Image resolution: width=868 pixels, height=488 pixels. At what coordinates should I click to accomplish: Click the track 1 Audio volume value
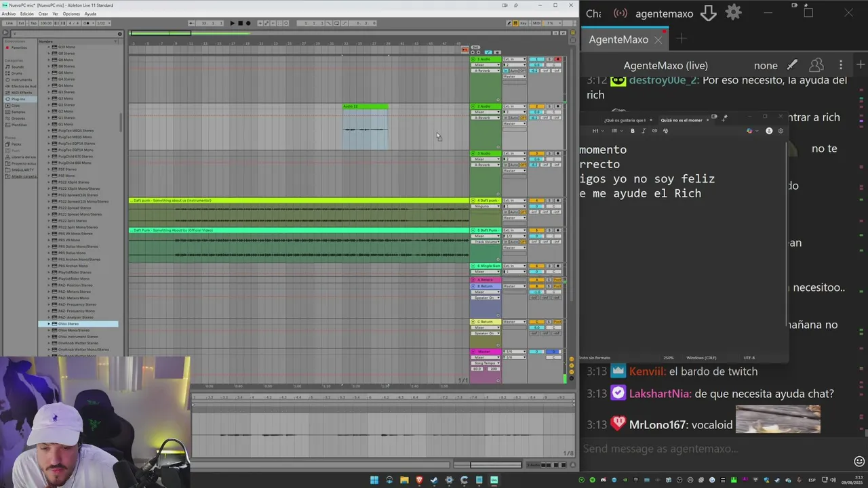(536, 65)
